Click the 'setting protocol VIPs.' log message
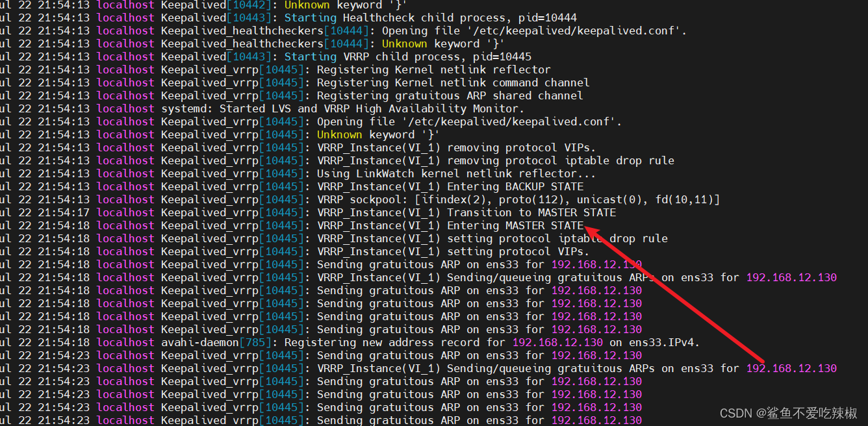Viewport: 868px width, 426px height. (x=518, y=251)
